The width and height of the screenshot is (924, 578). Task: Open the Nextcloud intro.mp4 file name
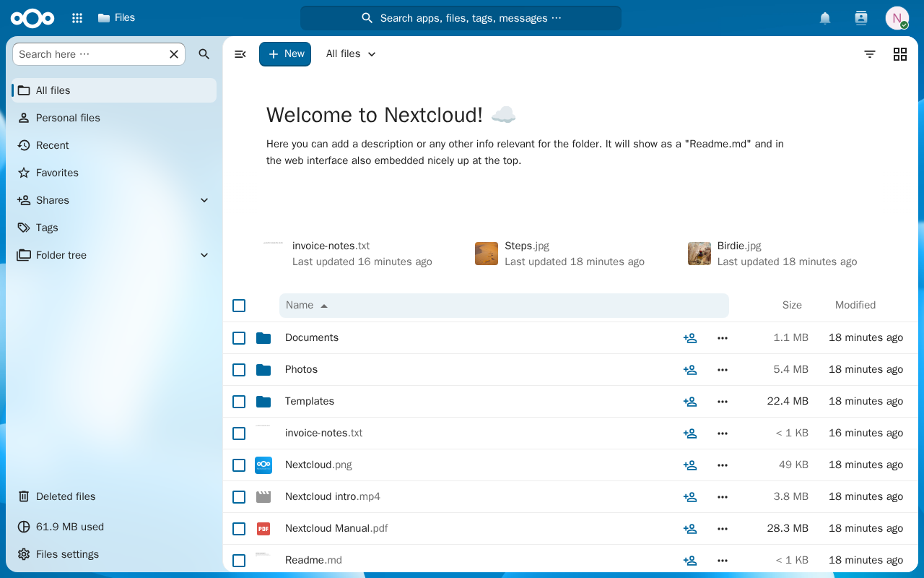[x=333, y=497]
